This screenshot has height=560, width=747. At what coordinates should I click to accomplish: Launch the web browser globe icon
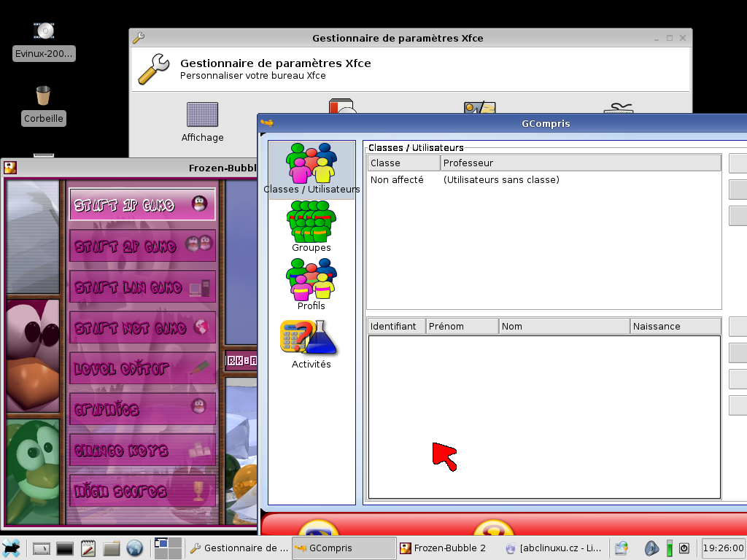135,548
